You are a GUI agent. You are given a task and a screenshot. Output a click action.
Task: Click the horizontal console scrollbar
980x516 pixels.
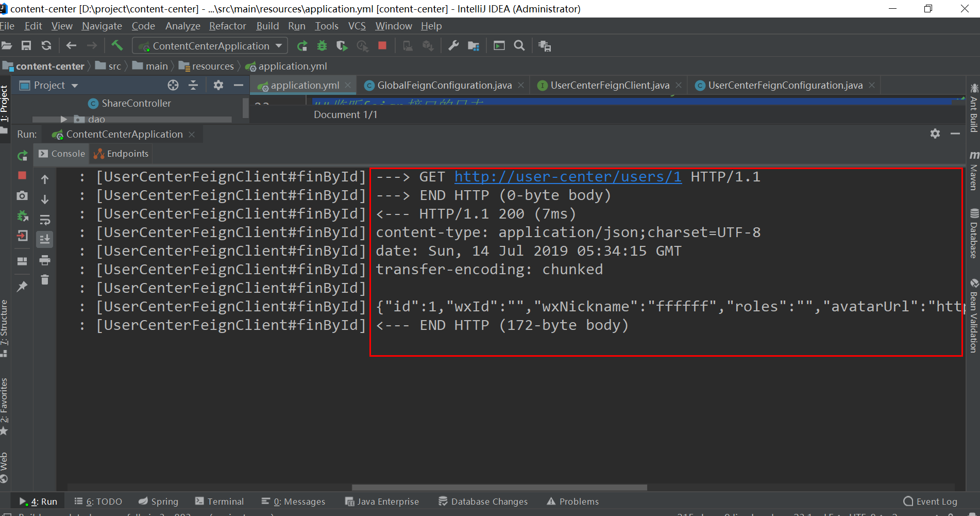pyautogui.click(x=499, y=487)
